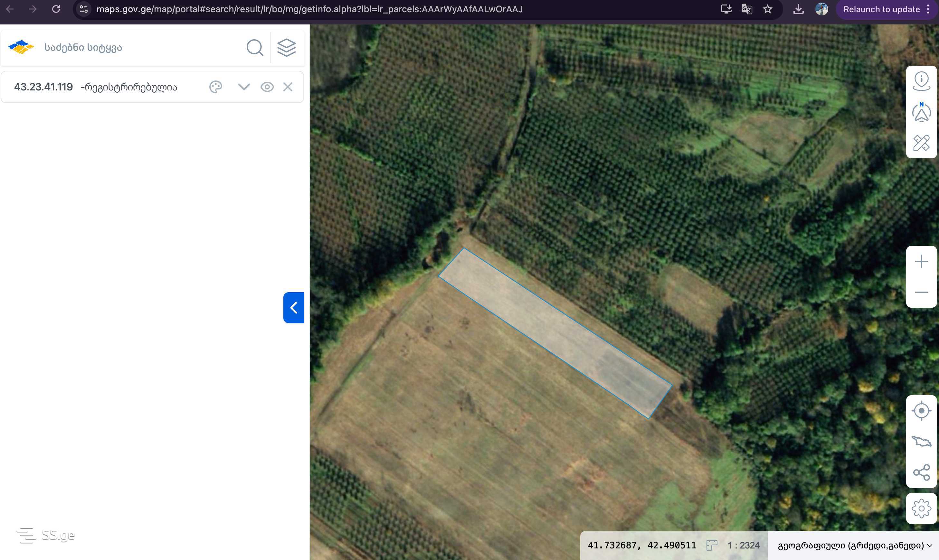Locate my current position on map
Screen dimensions: 939x560
921,411
